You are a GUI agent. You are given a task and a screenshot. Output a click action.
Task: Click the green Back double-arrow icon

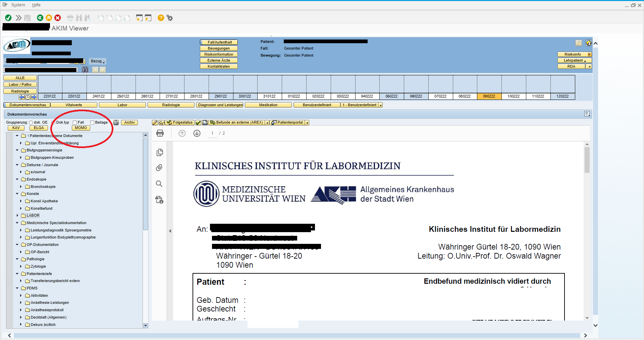coord(40,18)
